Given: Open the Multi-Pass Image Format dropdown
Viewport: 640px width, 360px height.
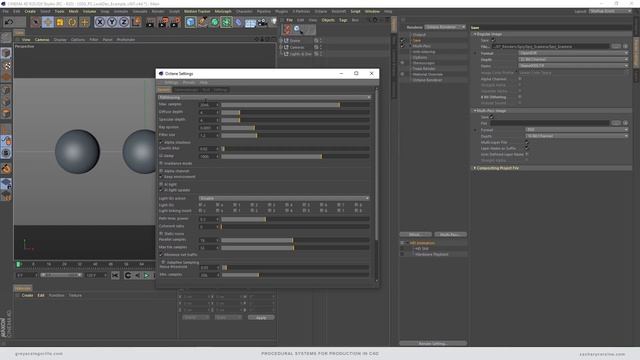Looking at the screenshot, I should (577, 130).
